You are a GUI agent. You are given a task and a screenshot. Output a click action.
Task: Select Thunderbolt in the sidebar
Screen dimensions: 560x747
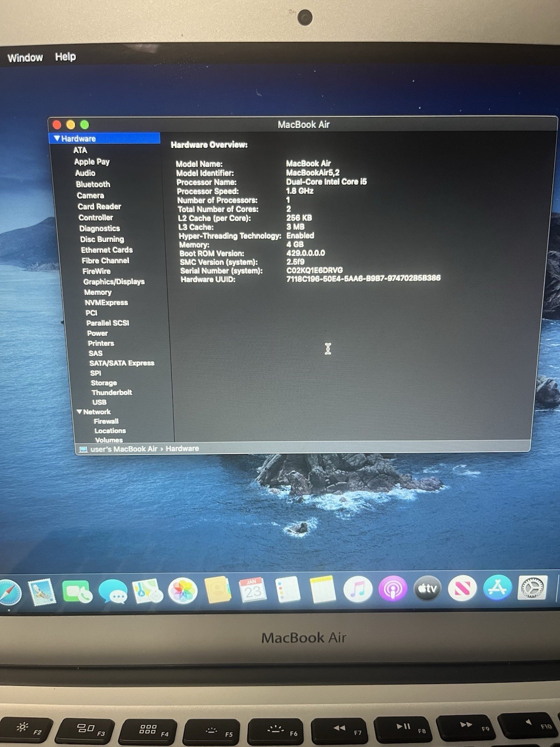(x=112, y=393)
